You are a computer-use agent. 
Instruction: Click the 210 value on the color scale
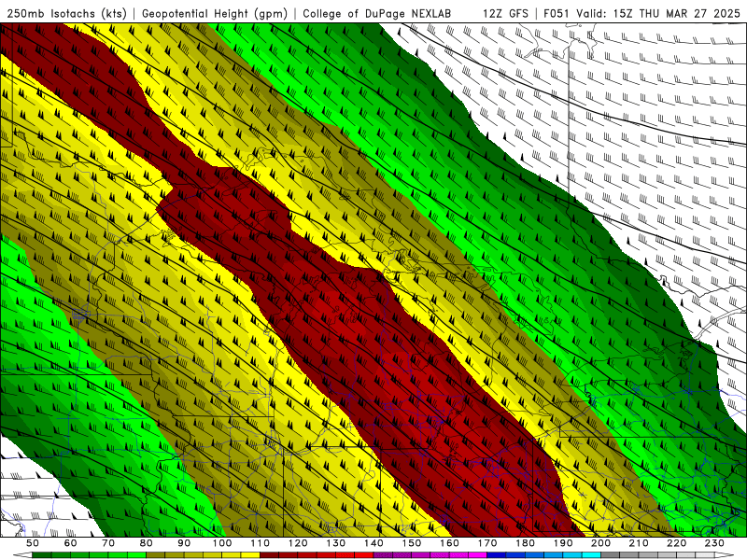click(639, 543)
